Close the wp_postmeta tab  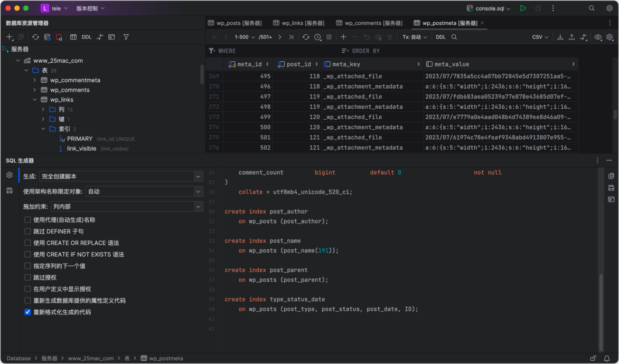[x=482, y=23]
